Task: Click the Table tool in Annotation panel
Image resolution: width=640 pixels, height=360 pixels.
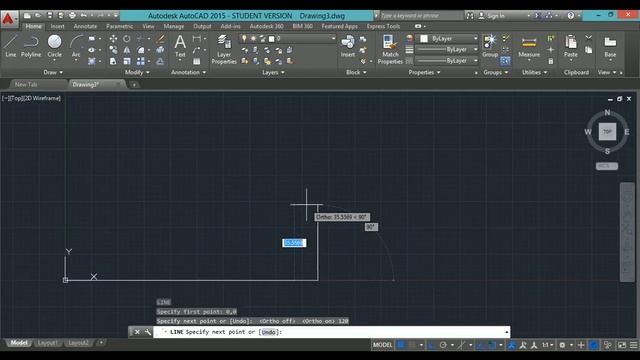Action: 196,61
